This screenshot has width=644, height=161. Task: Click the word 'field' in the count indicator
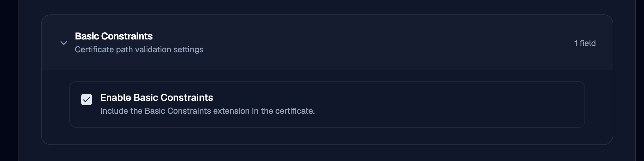click(588, 43)
